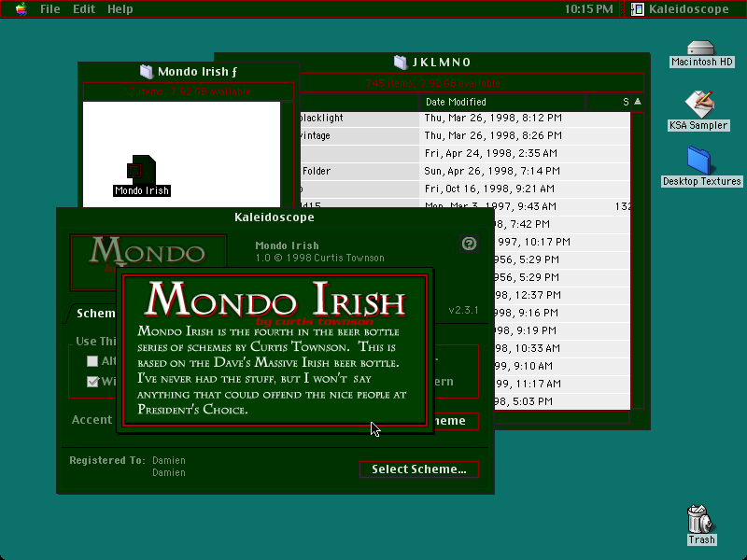Select the Macintosh HD disk icon
Viewport: 747px width, 560px height.
pos(701,54)
